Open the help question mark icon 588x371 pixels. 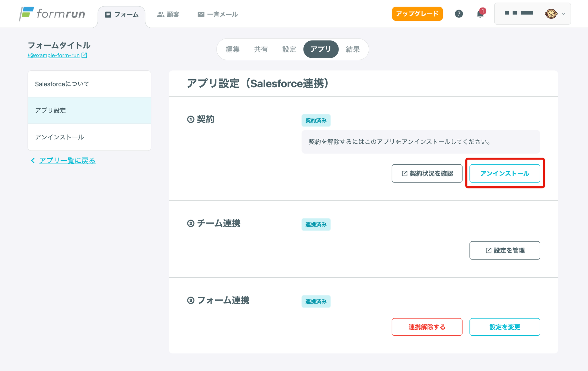point(459,14)
